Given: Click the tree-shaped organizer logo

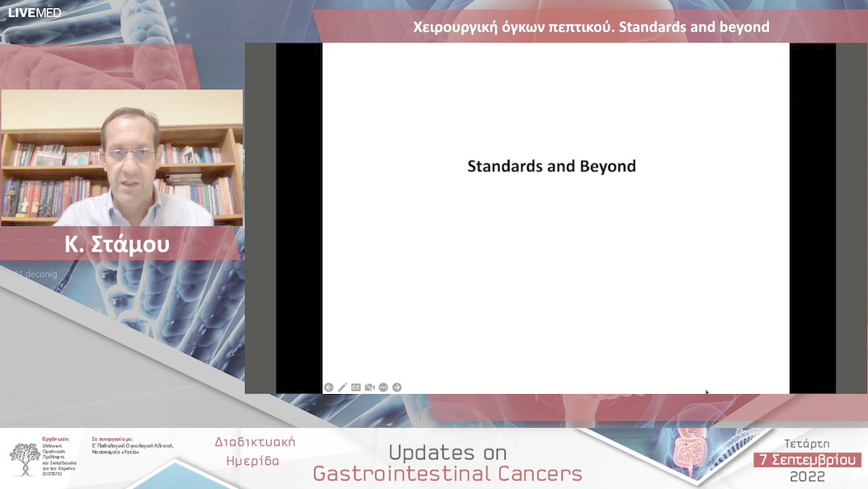Looking at the screenshot, I should [x=24, y=458].
